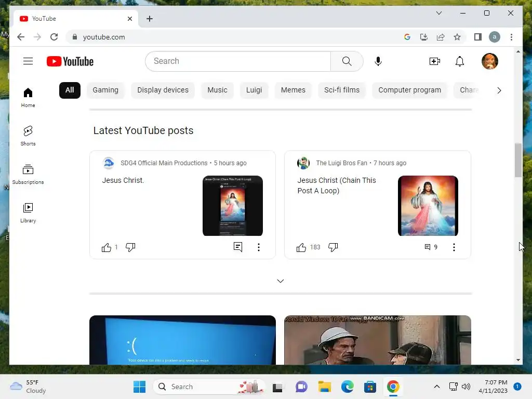
Task: Select the Computer program chip
Action: coord(409,90)
